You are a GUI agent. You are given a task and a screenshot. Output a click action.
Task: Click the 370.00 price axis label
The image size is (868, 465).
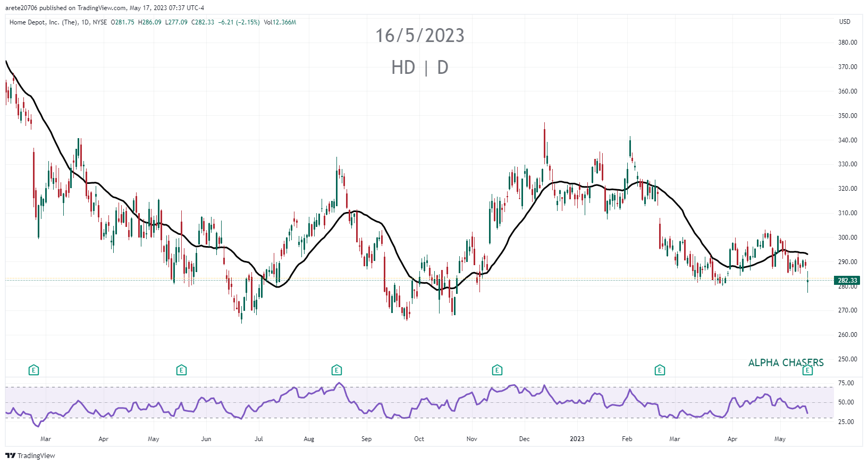pyautogui.click(x=848, y=67)
